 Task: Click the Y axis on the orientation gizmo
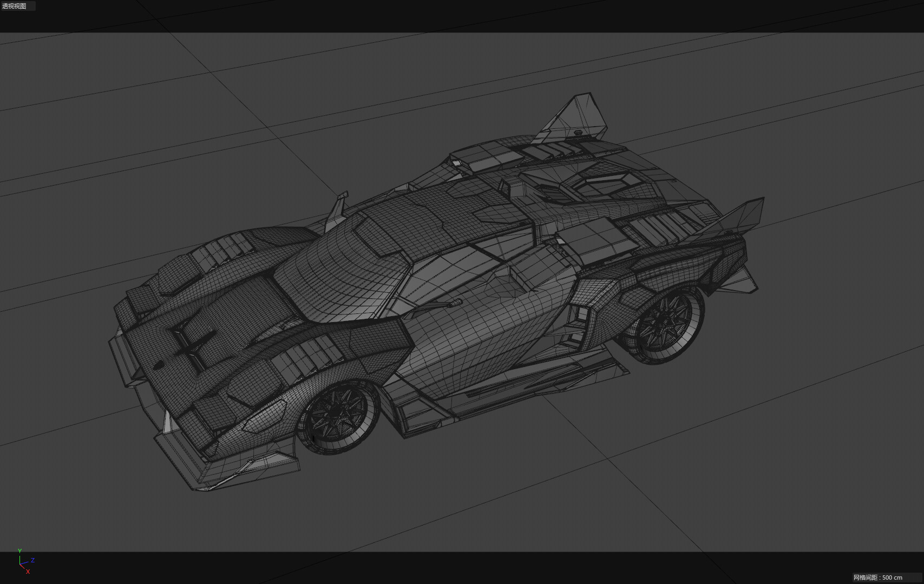(x=21, y=550)
